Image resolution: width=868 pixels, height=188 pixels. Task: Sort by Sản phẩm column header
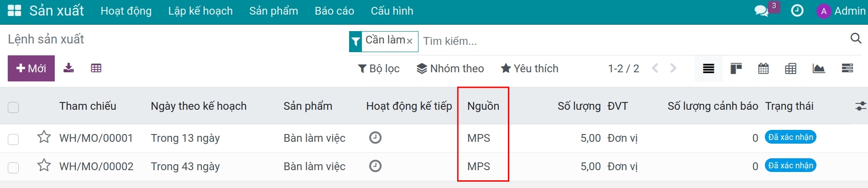tap(308, 106)
